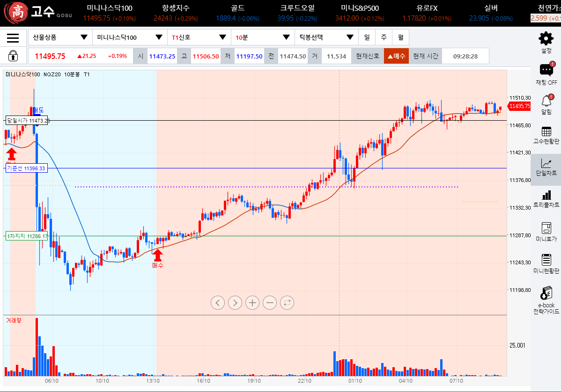
Task: Click the chart title 미니나스닥100 NQZ20 10분봉
Action: 48,74
